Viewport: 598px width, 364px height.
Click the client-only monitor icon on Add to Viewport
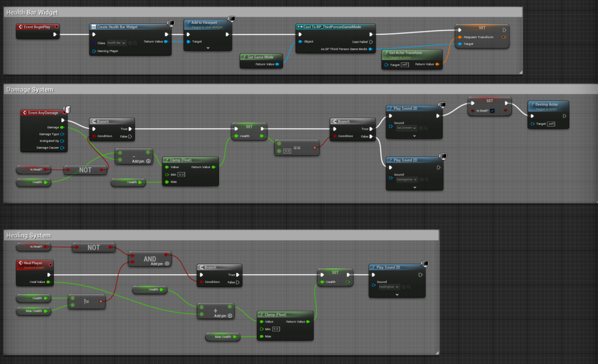pyautogui.click(x=231, y=20)
